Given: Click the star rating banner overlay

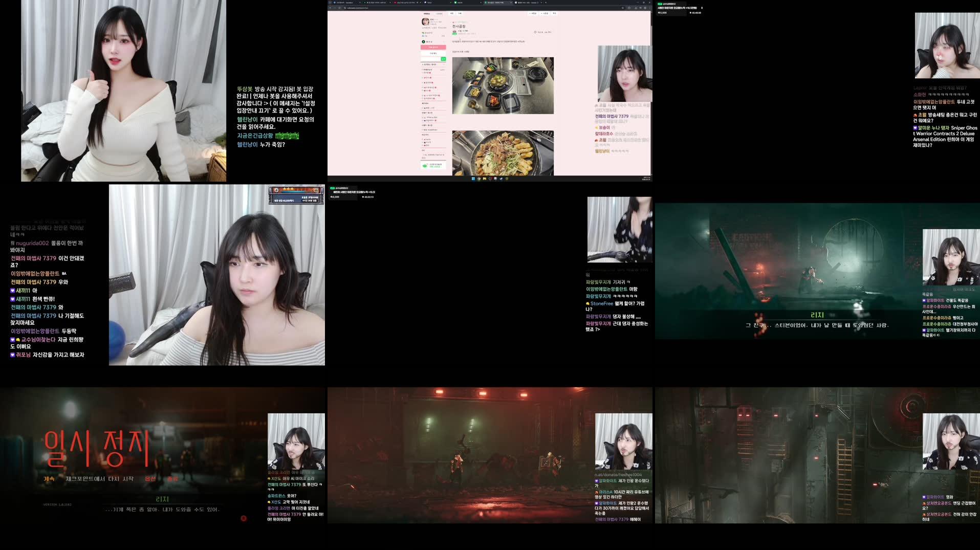Looking at the screenshot, I should click(296, 194).
